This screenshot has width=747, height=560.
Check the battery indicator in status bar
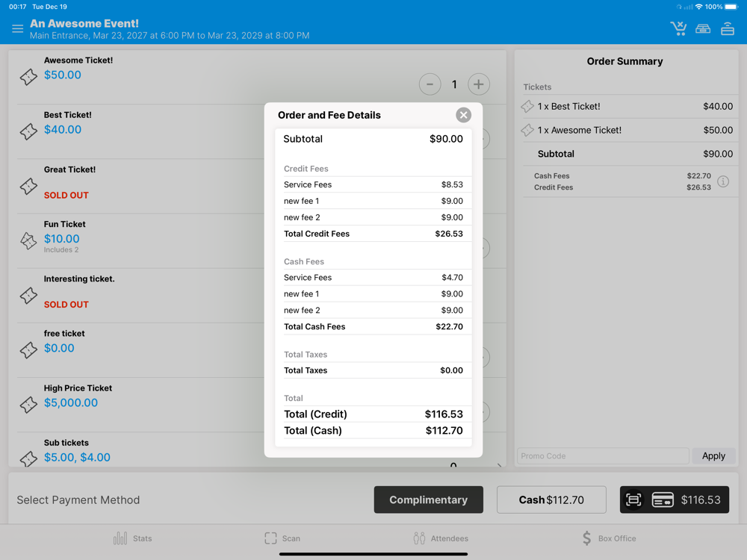click(x=731, y=7)
